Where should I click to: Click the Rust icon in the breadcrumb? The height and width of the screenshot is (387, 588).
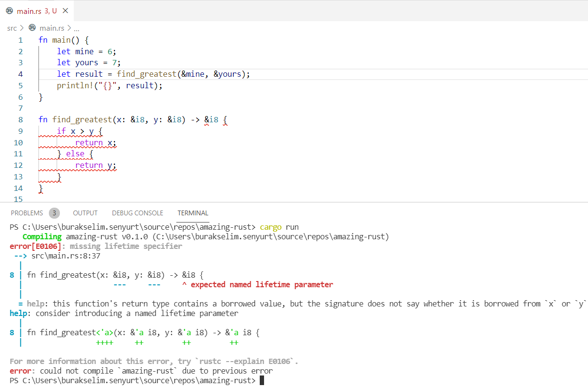click(x=33, y=28)
